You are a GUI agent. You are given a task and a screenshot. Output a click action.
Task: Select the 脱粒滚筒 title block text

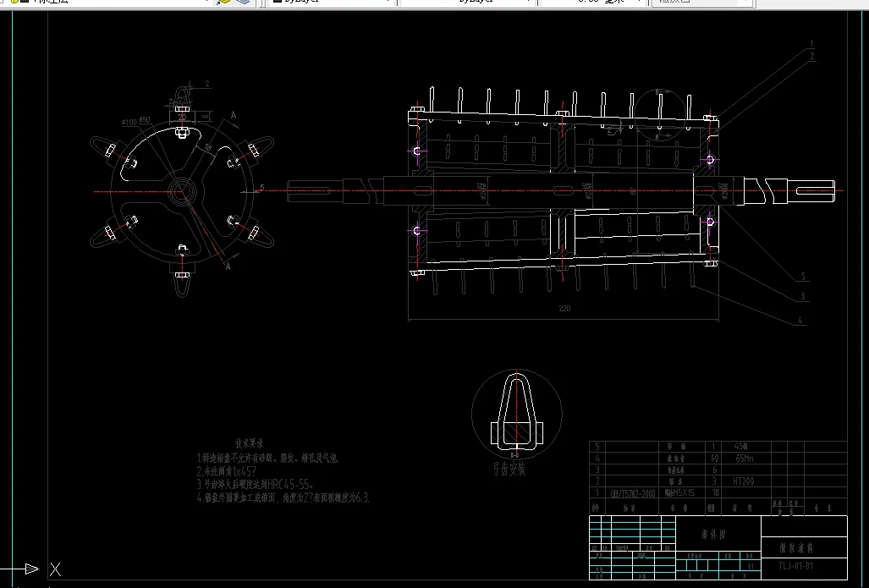coord(796,548)
